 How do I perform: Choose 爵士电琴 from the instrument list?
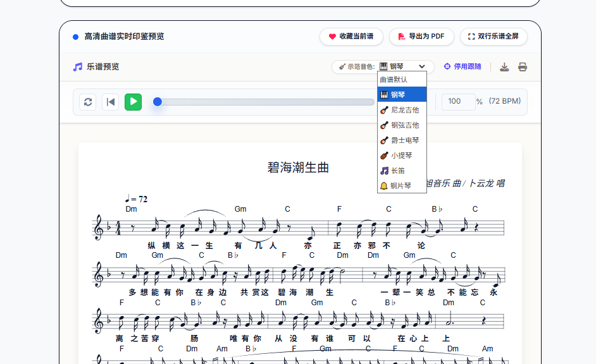402,140
